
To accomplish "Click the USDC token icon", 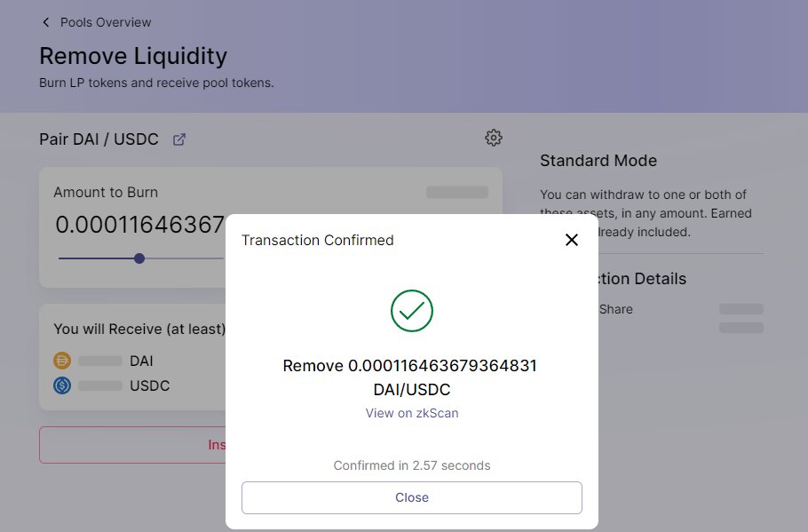I will [x=62, y=385].
